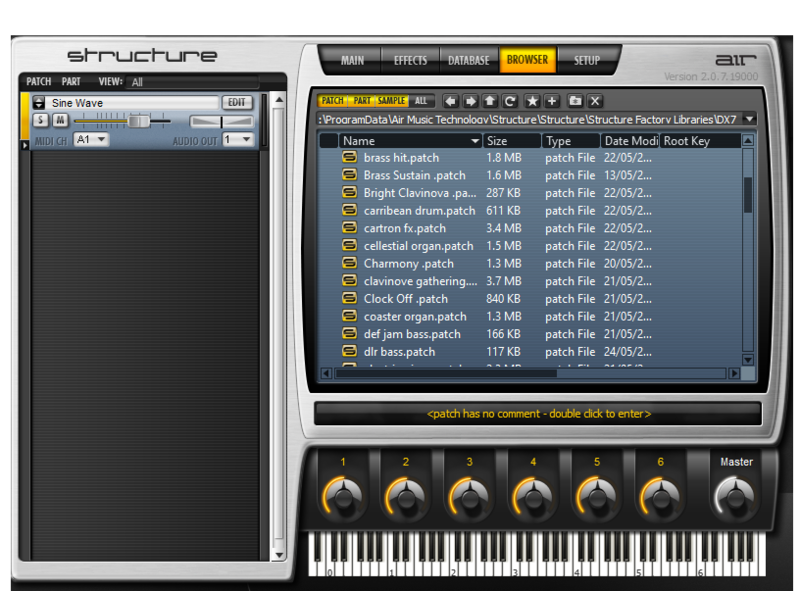Toggle the PATCH filter in browser
800x591 pixels.
click(x=332, y=101)
